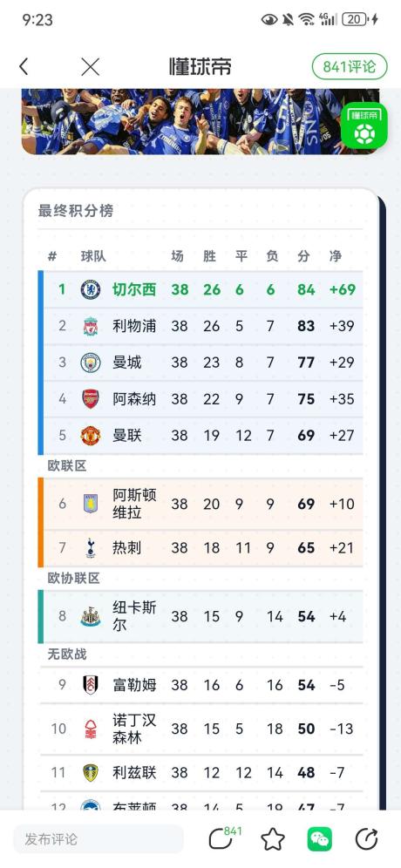The width and height of the screenshot is (401, 868).
Task: Share via the green WeChat icon
Action: 320,839
